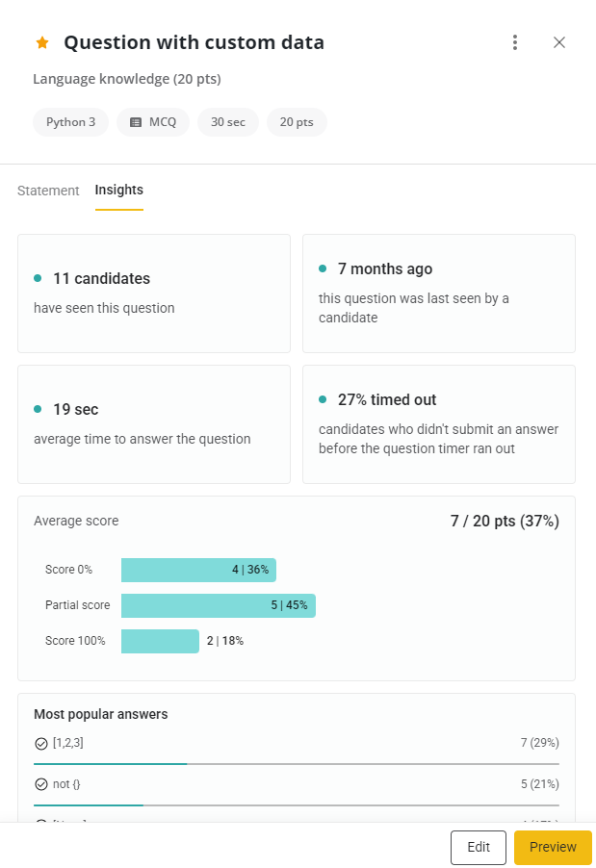
Task: Click the teal dot beside '19 sec'
Action: point(38,407)
